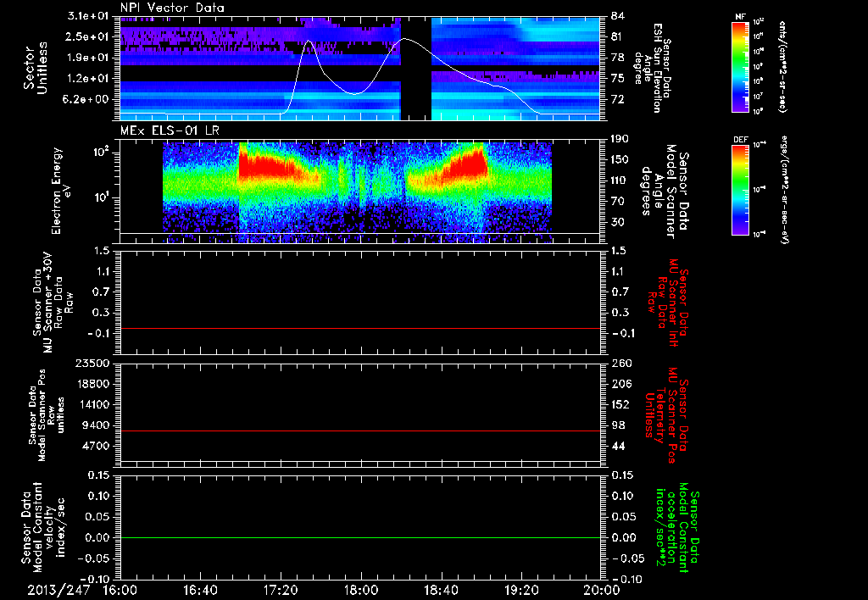Click the "72" sun elevation tick value
868x600 pixels.
[617, 100]
